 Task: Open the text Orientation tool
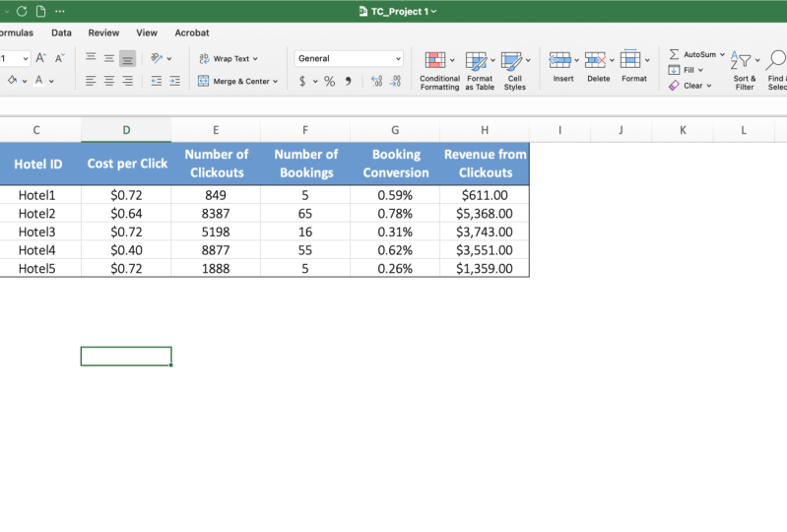157,58
